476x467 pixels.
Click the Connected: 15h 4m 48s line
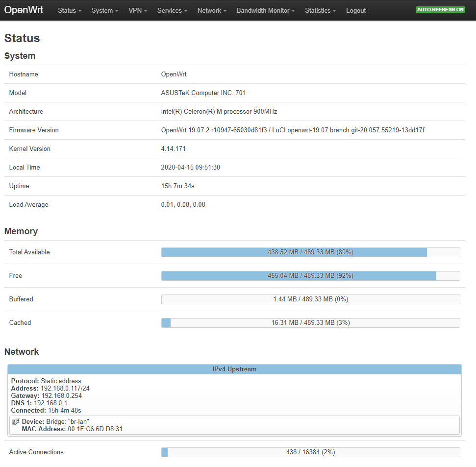click(46, 411)
